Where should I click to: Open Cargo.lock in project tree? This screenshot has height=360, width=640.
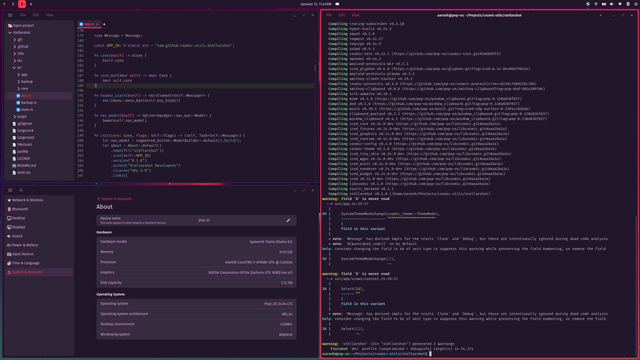(39, 131)
